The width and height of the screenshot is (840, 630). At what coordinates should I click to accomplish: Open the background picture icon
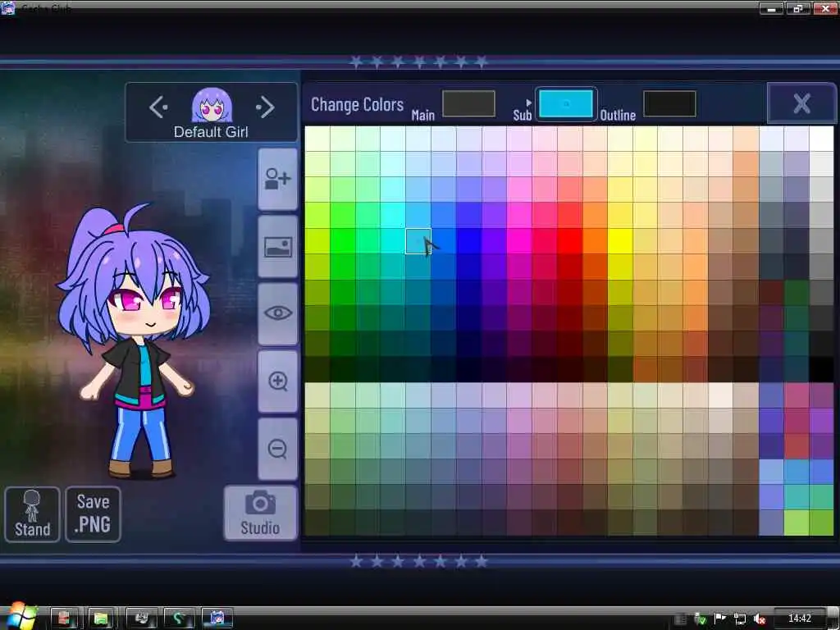[x=277, y=247]
